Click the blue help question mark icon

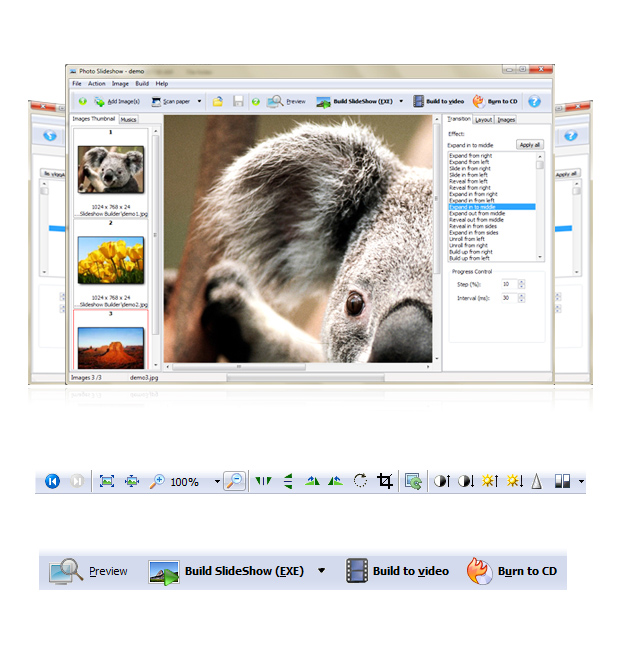(x=534, y=101)
